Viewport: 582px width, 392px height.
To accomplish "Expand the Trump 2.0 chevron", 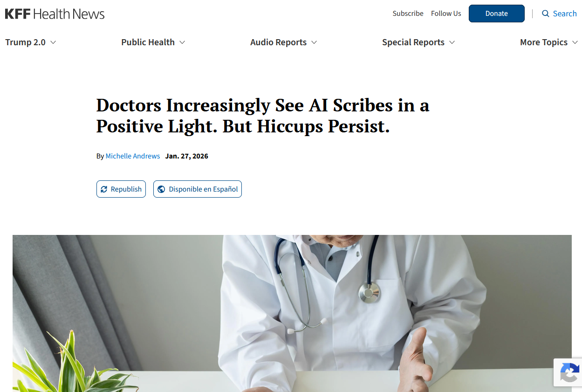I will 53,42.
